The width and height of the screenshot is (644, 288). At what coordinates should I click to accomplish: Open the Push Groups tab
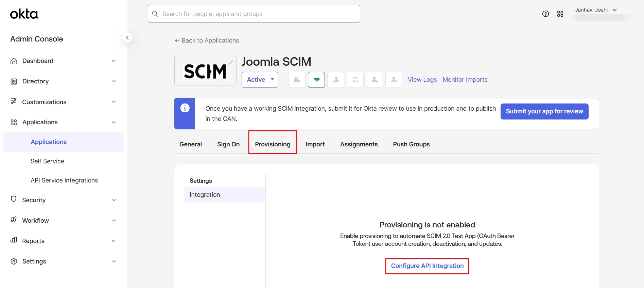(x=411, y=144)
